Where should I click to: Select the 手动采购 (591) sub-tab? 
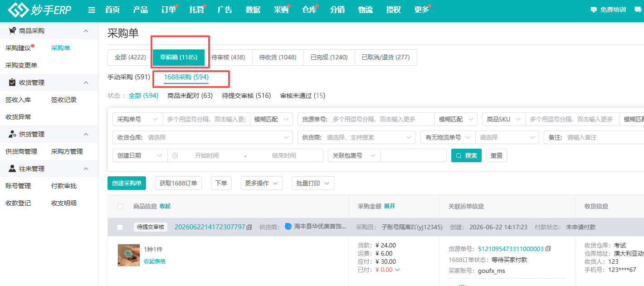tap(129, 77)
